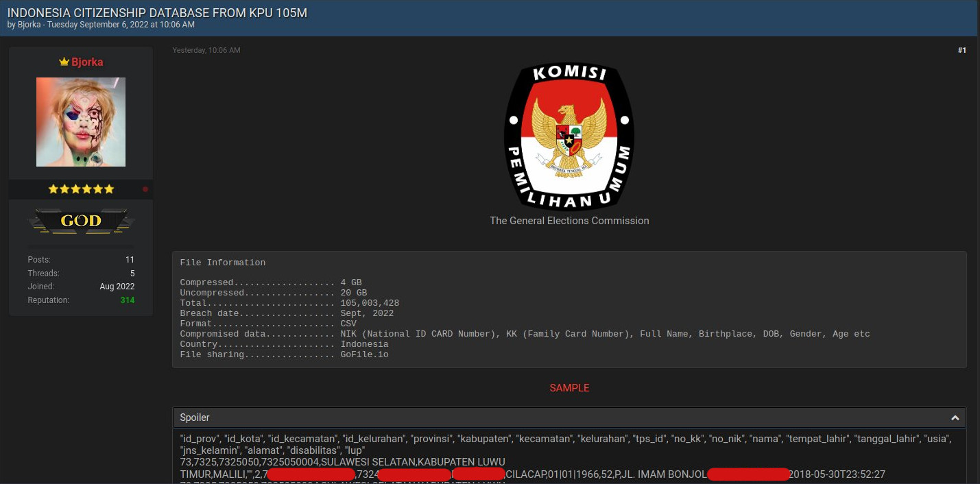Click the Compromised data description line
This screenshot has width=980, height=484.
(x=525, y=334)
